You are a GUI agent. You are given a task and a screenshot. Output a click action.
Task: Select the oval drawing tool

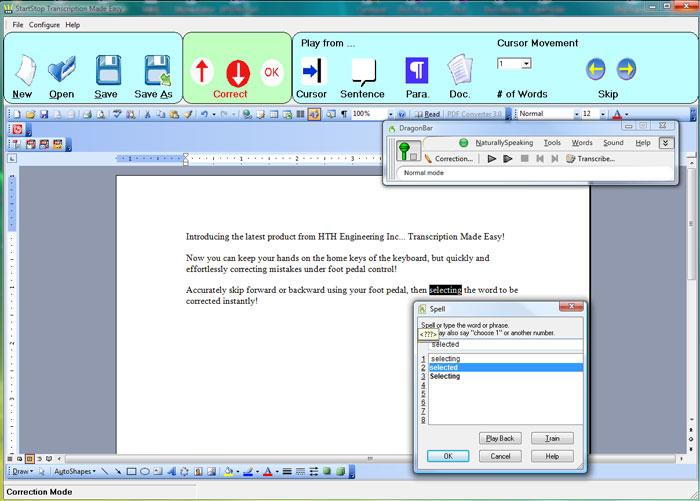pyautogui.click(x=145, y=472)
